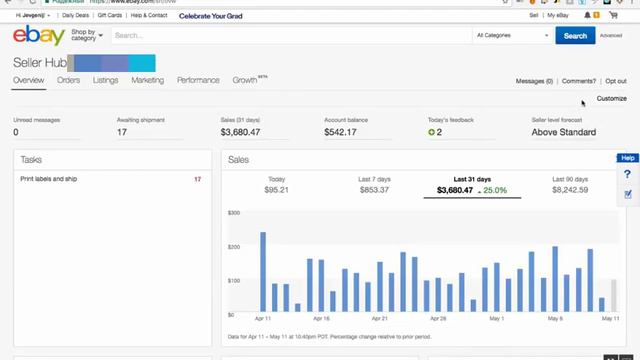This screenshot has width=640, height=360.
Task: Click the Comments? link
Action: 579,81
